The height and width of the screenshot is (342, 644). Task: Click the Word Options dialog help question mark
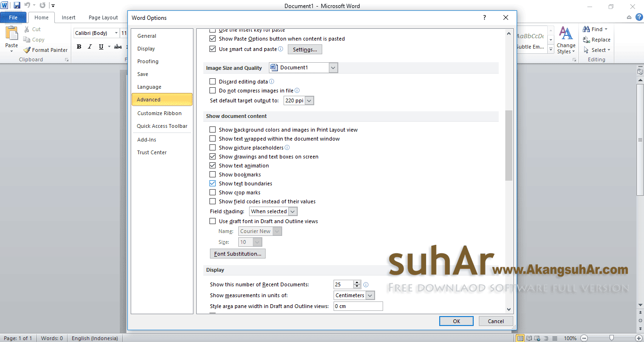pyautogui.click(x=484, y=17)
